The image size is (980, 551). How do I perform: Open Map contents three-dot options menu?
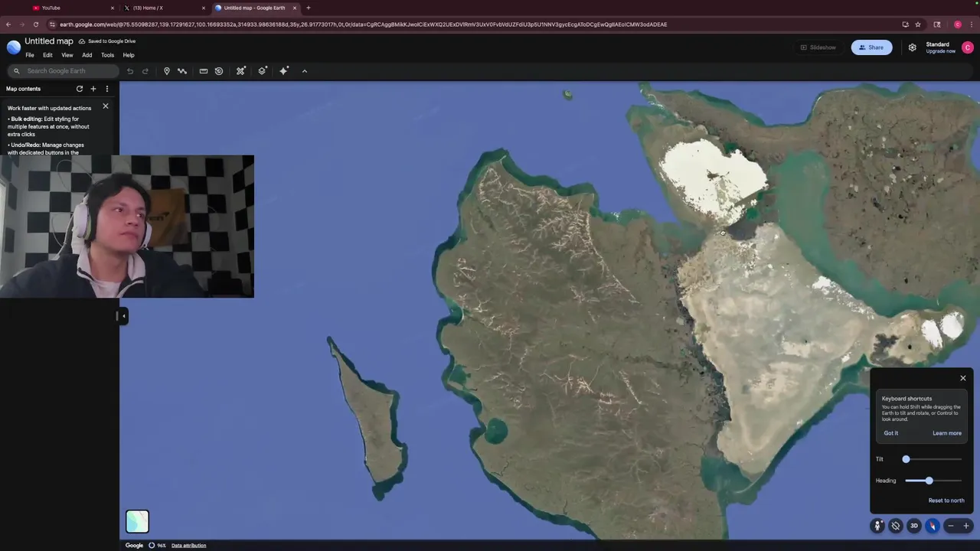(x=107, y=89)
